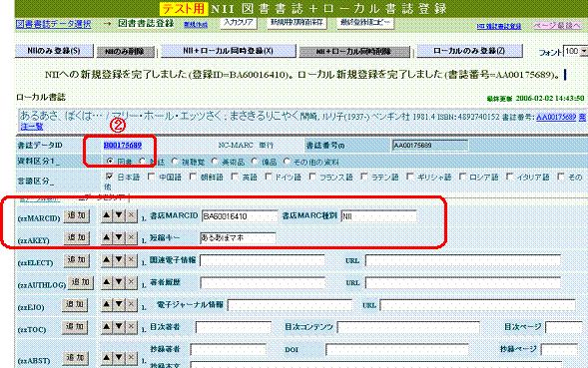Click NII+ローカル同時登録(X) button

(x=228, y=51)
